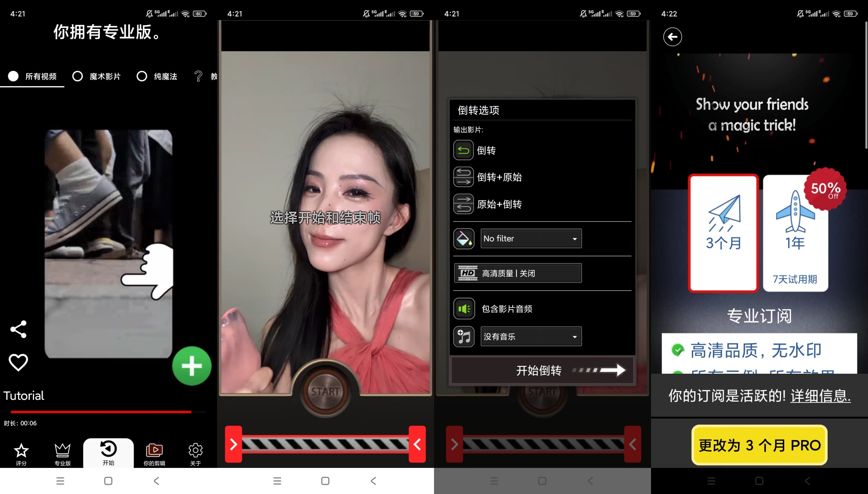Tap the Android back button on second screen
This screenshot has height=494, width=868.
tap(374, 481)
